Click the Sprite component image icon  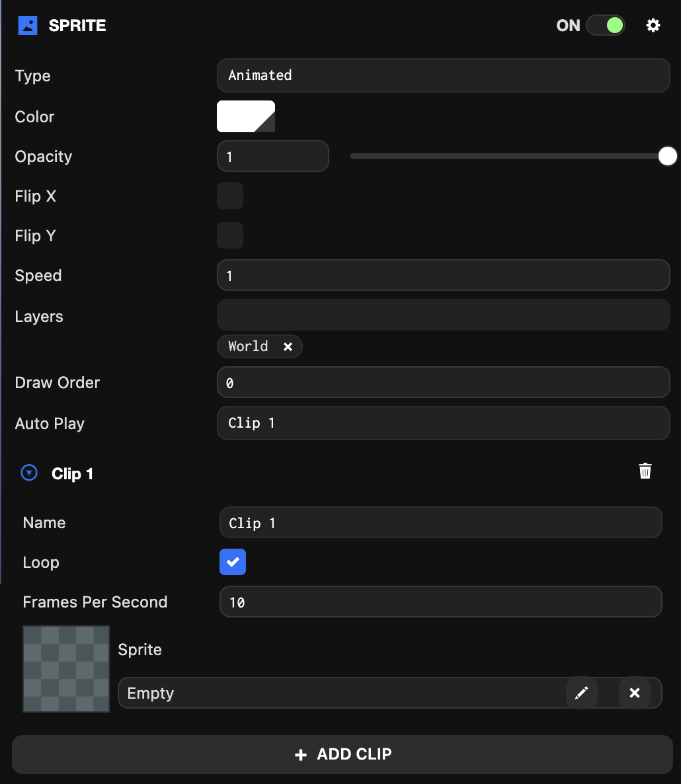(28, 26)
